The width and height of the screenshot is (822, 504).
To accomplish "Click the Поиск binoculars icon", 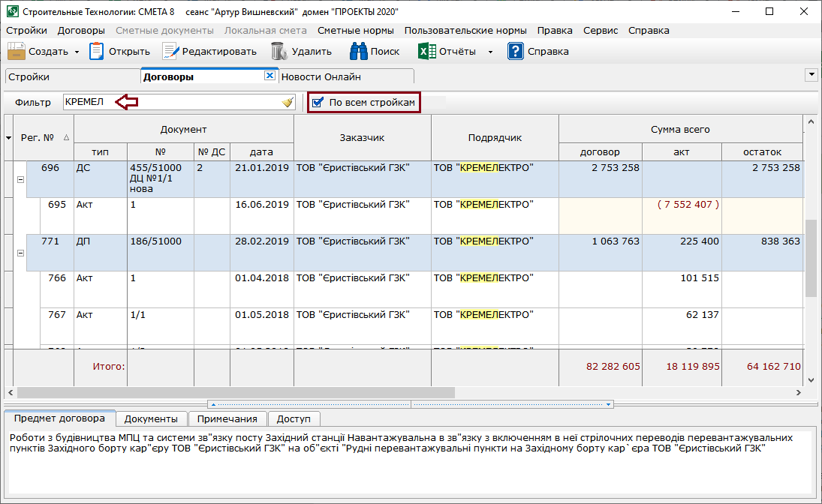I will [358, 52].
